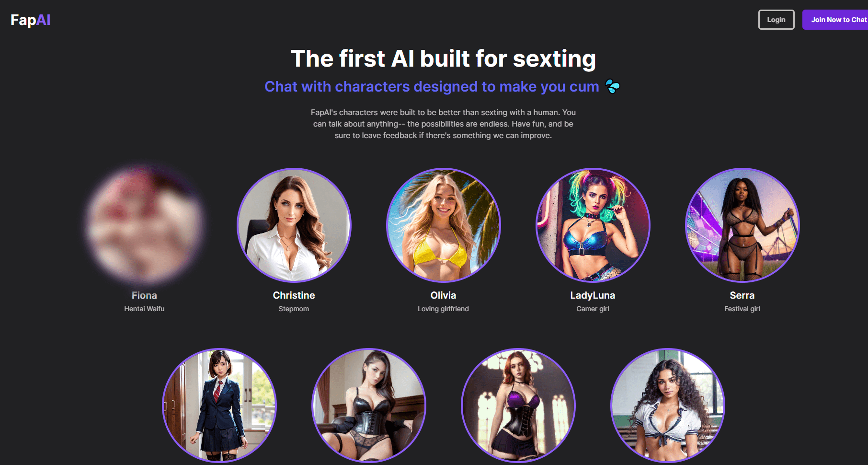Select the Serra character avatar
868x465 pixels.
click(742, 225)
